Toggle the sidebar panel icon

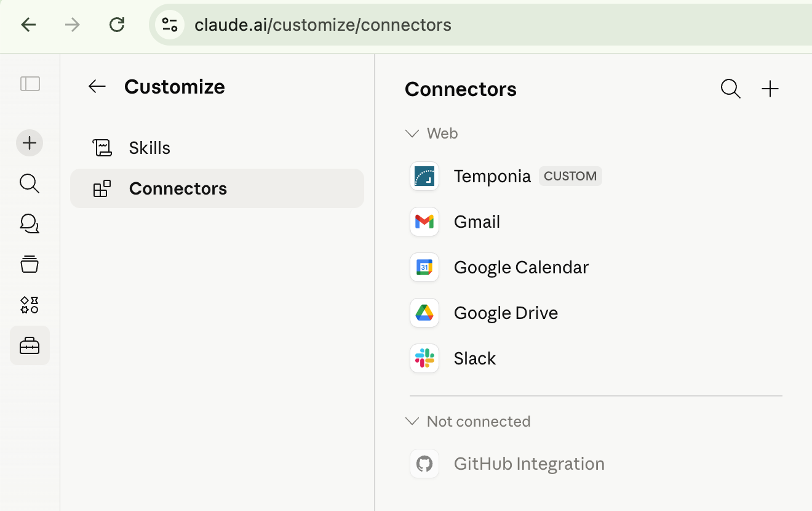click(x=30, y=84)
